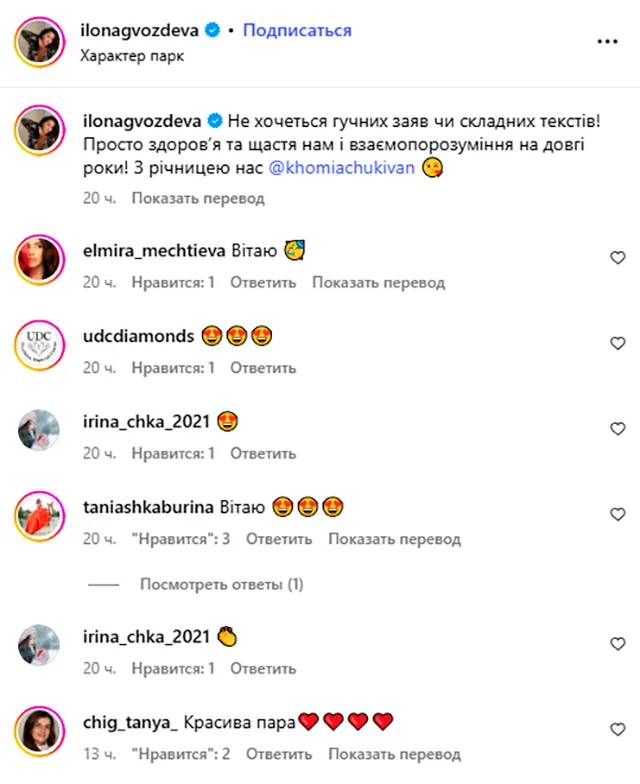This screenshot has height=784, width=640.
Task: Open udcdiamonds profile picture
Action: (x=40, y=345)
